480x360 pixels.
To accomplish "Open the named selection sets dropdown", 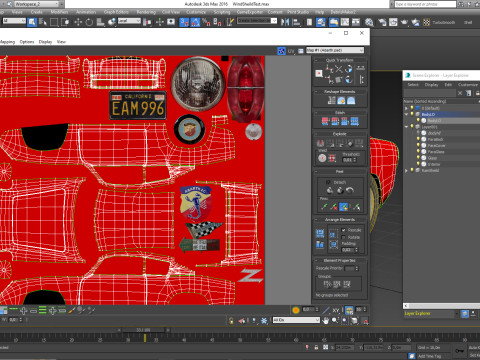I will click(257, 21).
